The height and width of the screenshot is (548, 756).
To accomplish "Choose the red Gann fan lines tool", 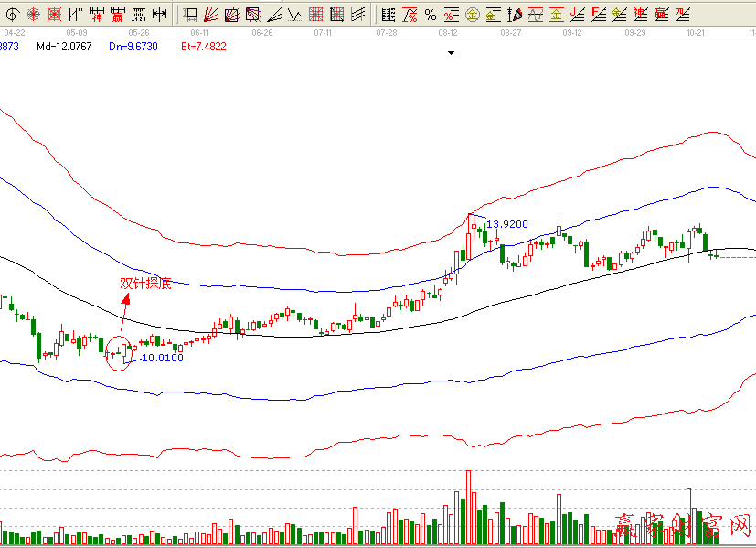I will pyautogui.click(x=210, y=14).
